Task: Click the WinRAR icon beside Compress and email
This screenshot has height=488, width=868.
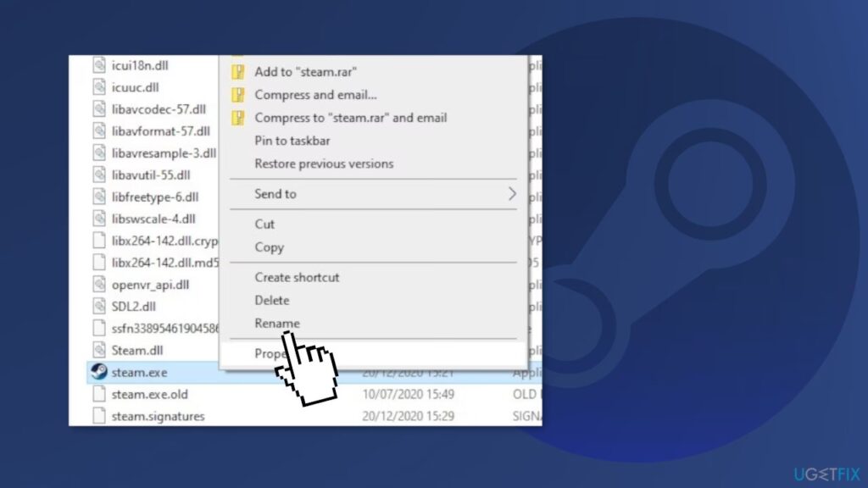Action: click(x=238, y=95)
